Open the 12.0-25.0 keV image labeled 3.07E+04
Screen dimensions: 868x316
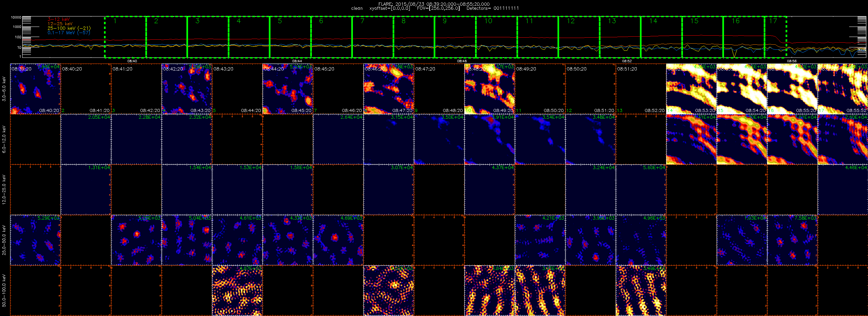click(x=389, y=190)
